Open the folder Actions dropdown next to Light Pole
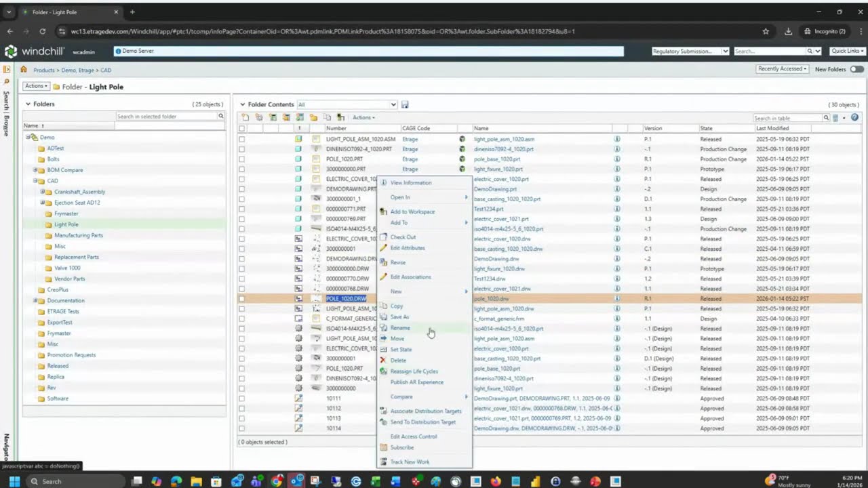This screenshot has width=868, height=488. (x=36, y=86)
